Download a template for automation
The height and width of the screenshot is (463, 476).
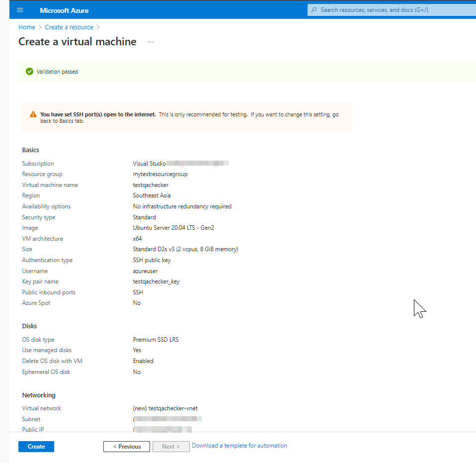click(239, 446)
